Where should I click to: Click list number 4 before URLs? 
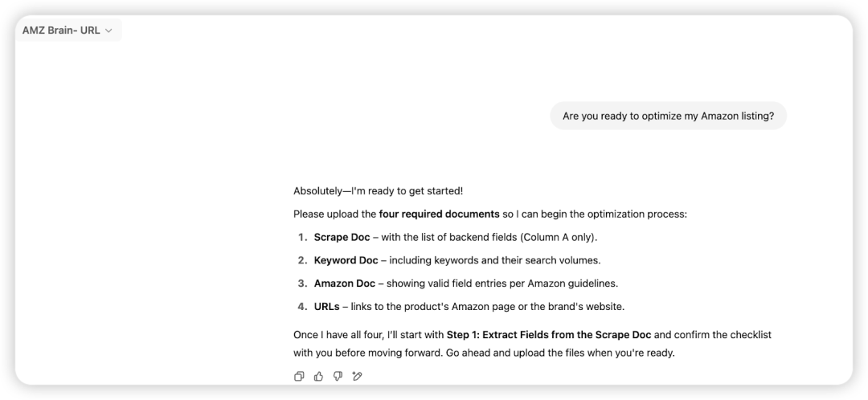pyautogui.click(x=302, y=306)
